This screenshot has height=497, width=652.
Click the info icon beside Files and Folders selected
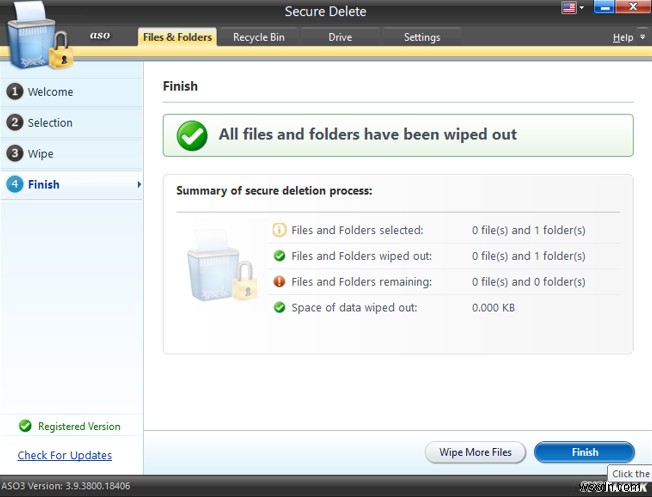tap(279, 230)
